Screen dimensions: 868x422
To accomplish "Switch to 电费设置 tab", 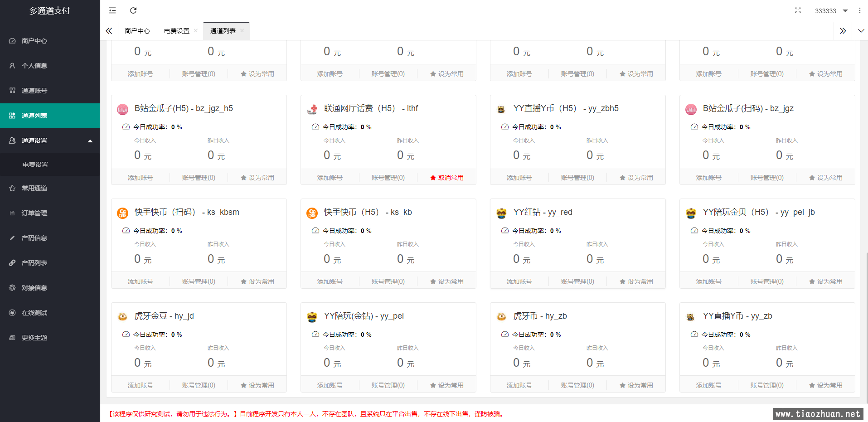I will pyautogui.click(x=177, y=31).
